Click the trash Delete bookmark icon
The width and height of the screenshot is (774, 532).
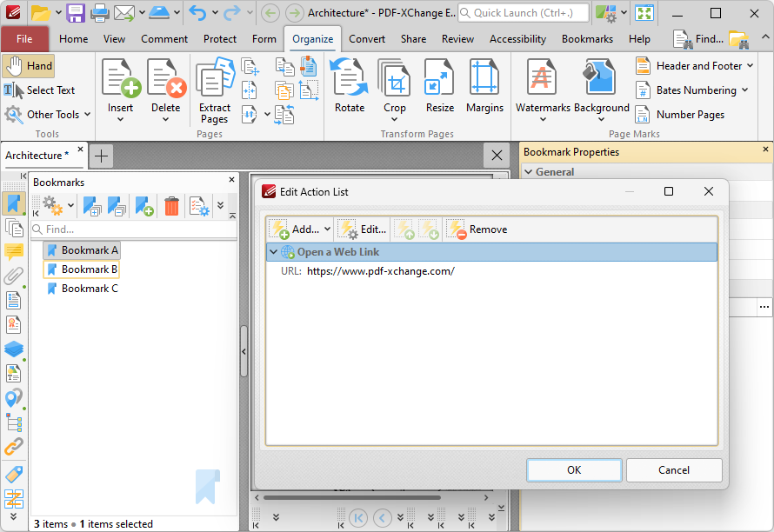[171, 206]
